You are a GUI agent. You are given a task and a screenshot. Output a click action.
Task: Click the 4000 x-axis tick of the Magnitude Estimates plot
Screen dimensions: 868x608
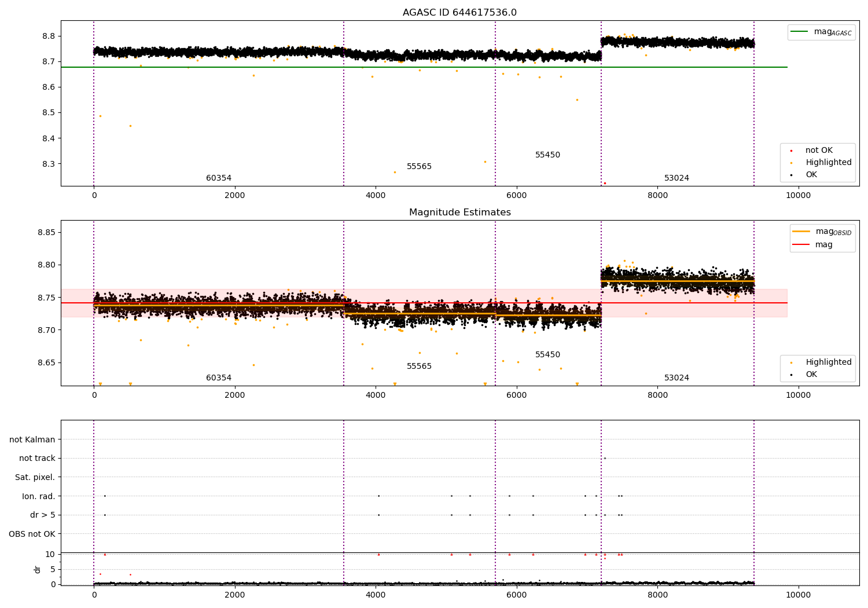click(376, 395)
